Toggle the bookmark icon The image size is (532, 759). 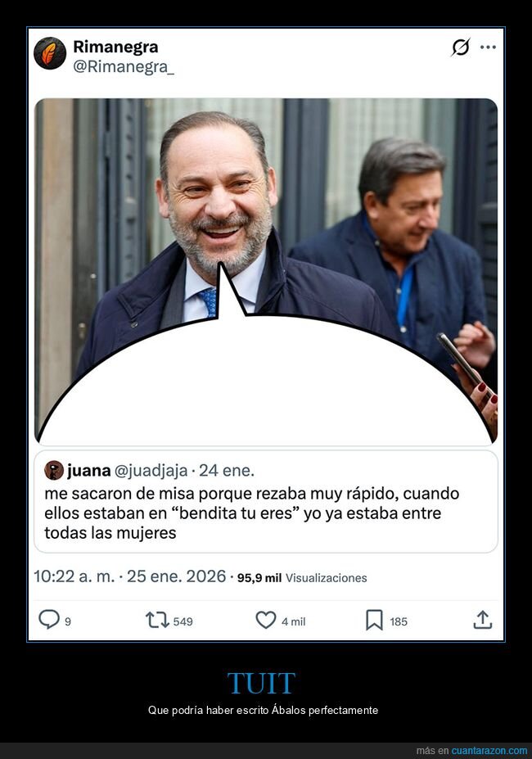point(374,620)
